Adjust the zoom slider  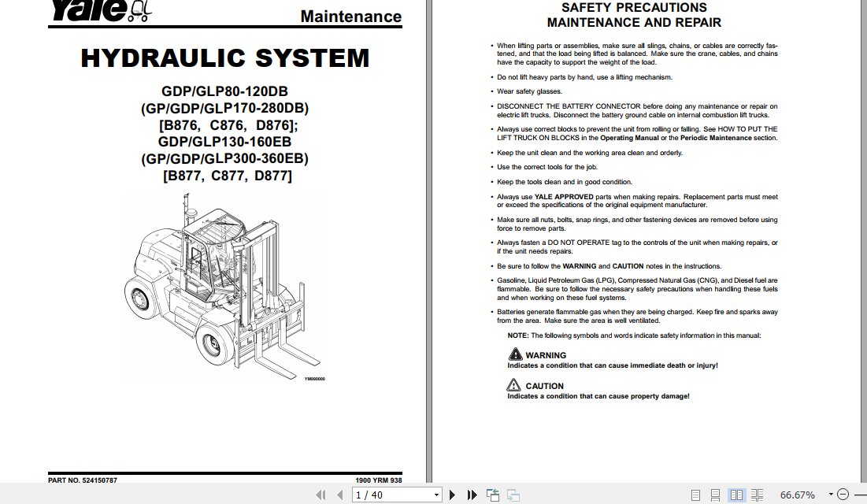pyautogui.click(x=862, y=495)
